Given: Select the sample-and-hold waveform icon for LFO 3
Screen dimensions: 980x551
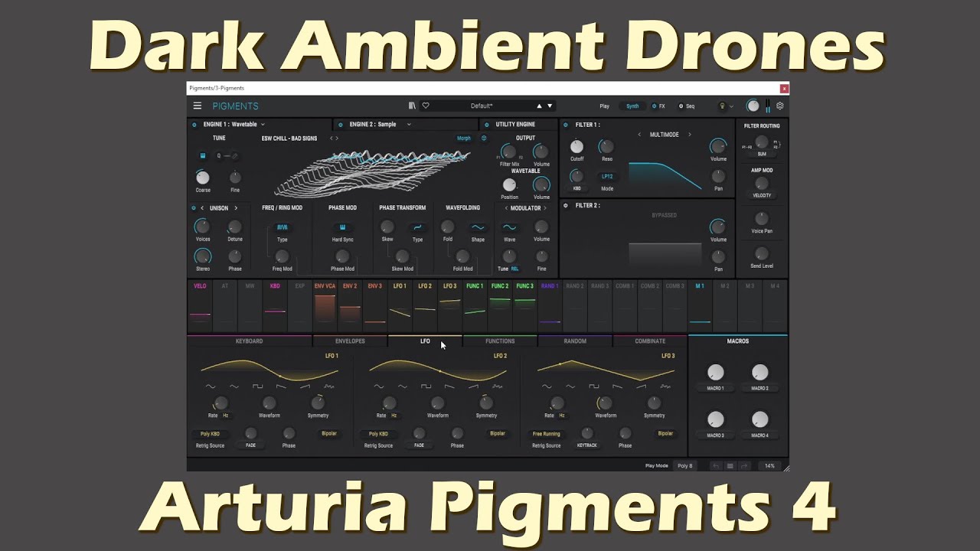Looking at the screenshot, I should pyautogui.click(x=665, y=386).
